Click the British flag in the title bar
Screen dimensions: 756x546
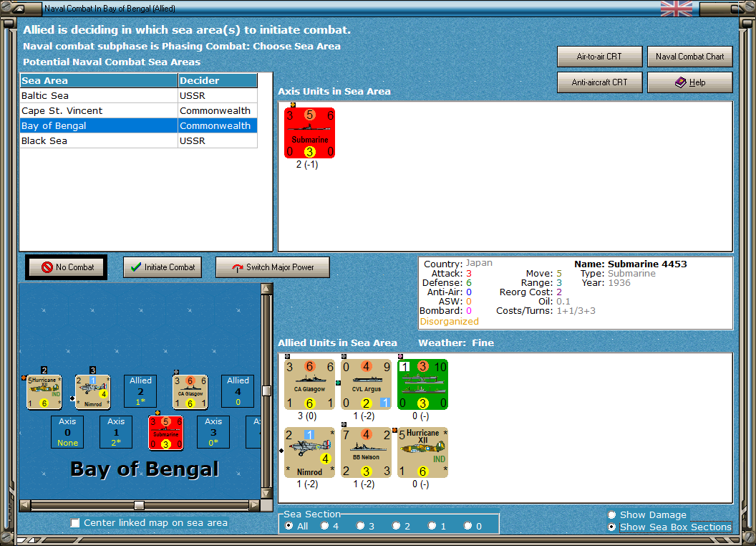(677, 9)
